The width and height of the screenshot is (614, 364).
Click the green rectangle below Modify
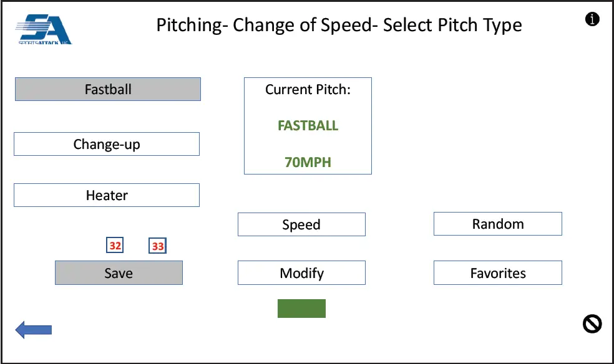pyautogui.click(x=301, y=309)
